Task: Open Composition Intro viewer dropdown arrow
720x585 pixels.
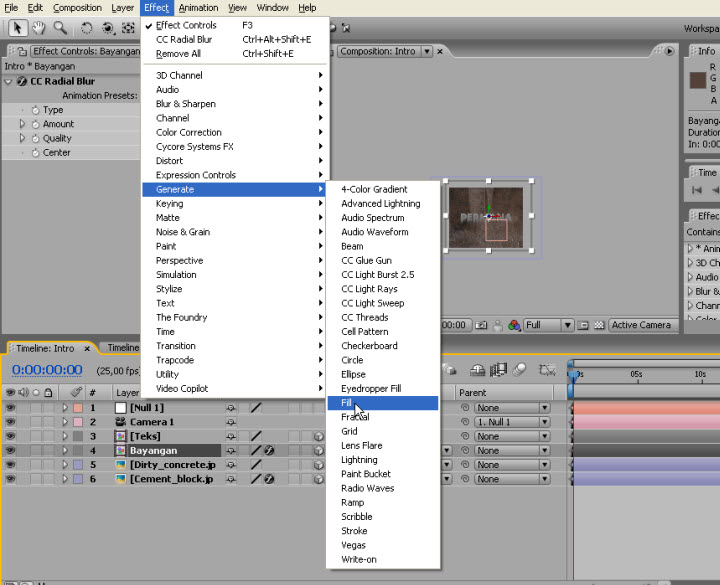Action: click(427, 51)
